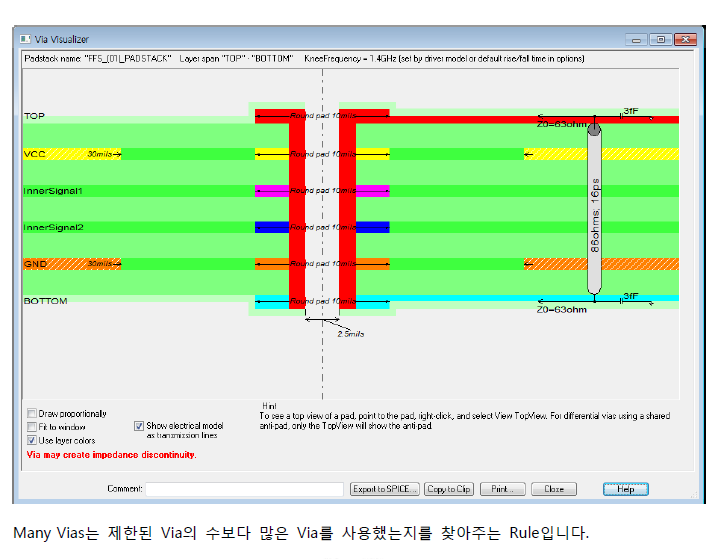Viewport: 721px width, 559px height.
Task: Enable the Fit to window checkbox
Action: click(x=32, y=426)
